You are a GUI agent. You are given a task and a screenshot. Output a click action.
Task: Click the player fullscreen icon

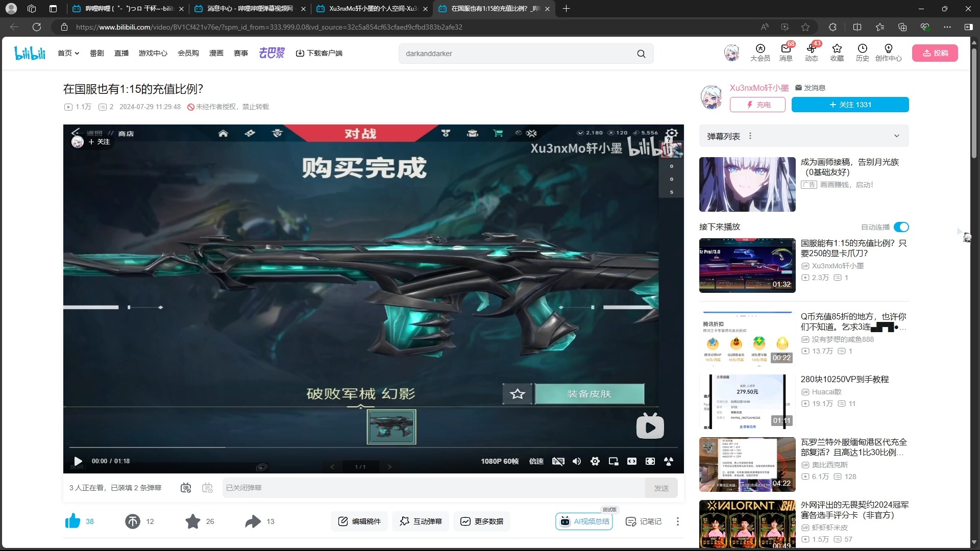(669, 461)
